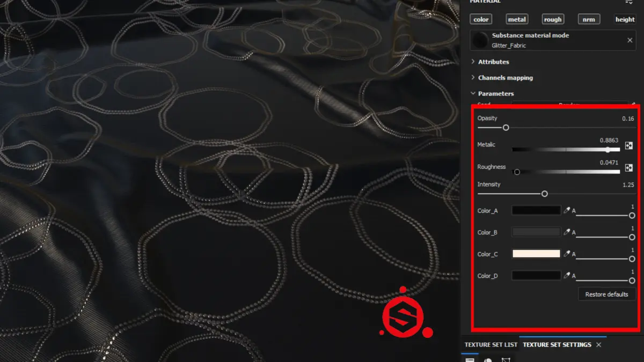Click the Metalic value 0.8863
This screenshot has width=644, height=362.
click(609, 141)
